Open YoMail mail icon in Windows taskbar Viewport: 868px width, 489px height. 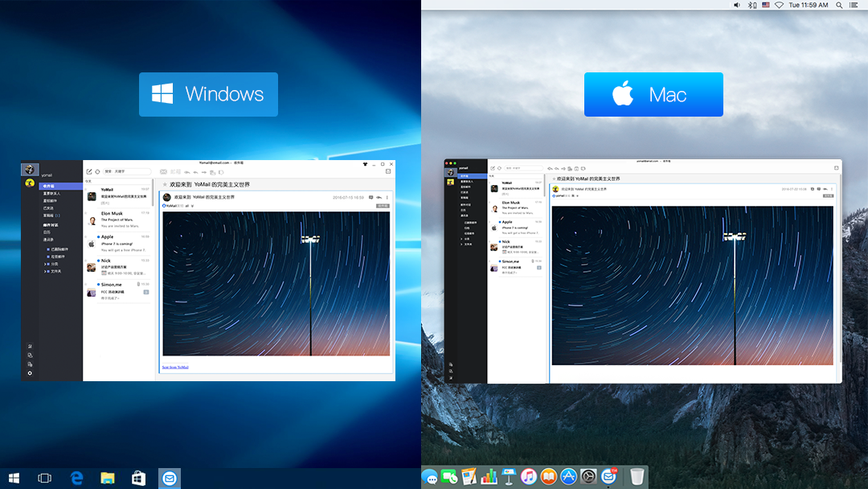170,479
